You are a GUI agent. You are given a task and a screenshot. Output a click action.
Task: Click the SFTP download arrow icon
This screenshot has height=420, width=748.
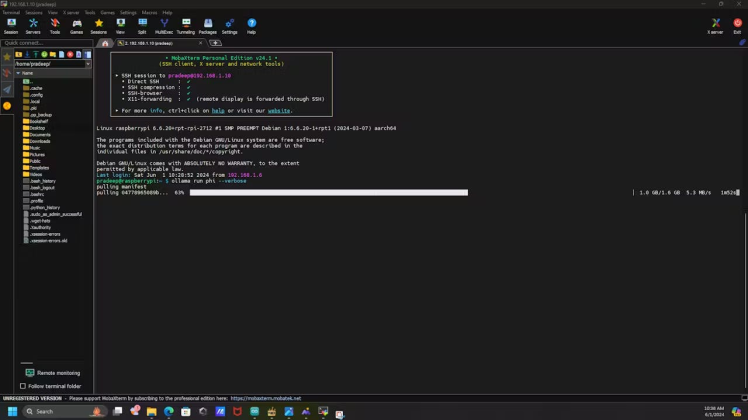27,54
